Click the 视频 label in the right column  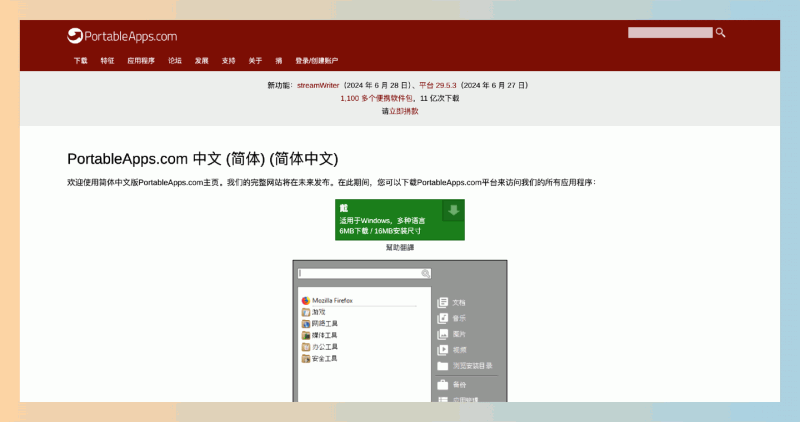point(459,350)
